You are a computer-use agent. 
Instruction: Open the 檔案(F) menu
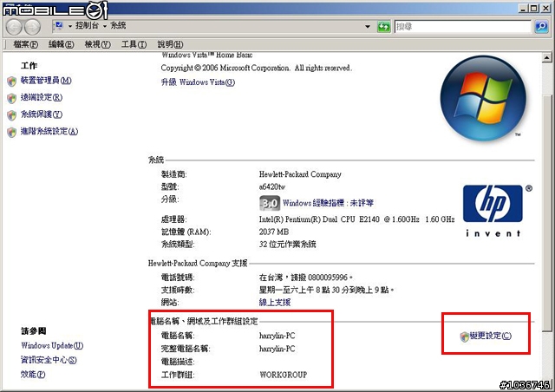pyautogui.click(x=25, y=44)
